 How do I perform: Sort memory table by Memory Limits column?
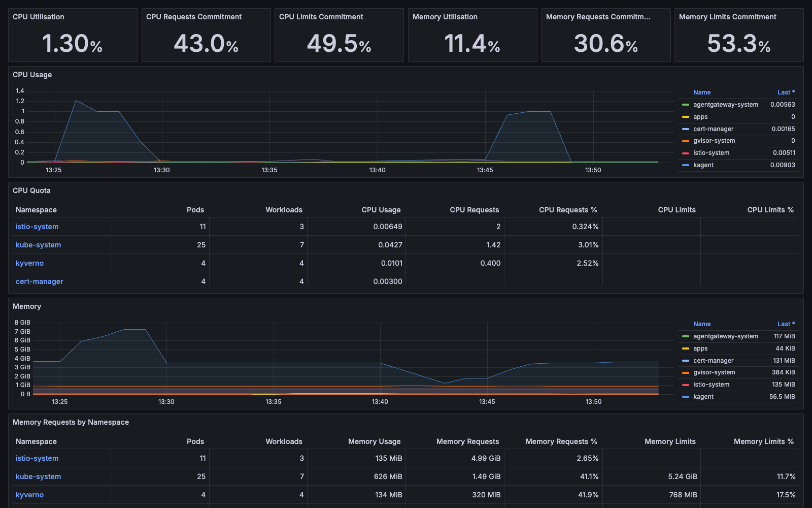pos(670,441)
